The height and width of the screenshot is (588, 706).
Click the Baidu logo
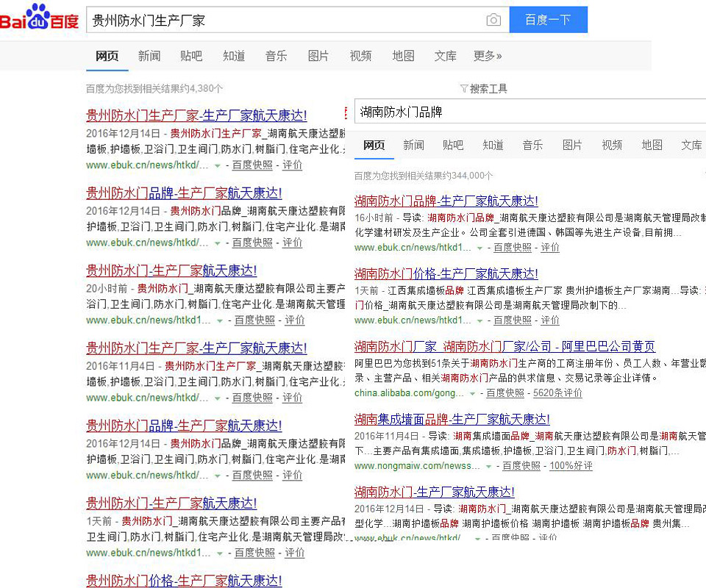click(40, 17)
